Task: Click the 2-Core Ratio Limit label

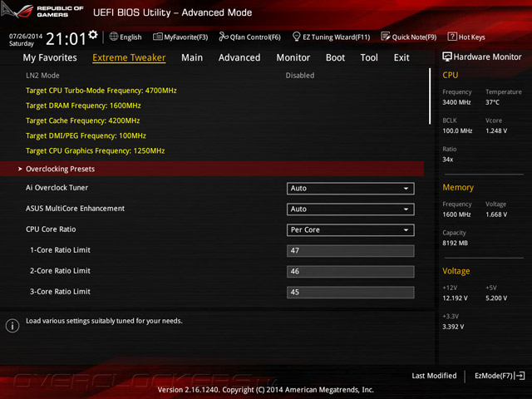Action: (x=60, y=271)
